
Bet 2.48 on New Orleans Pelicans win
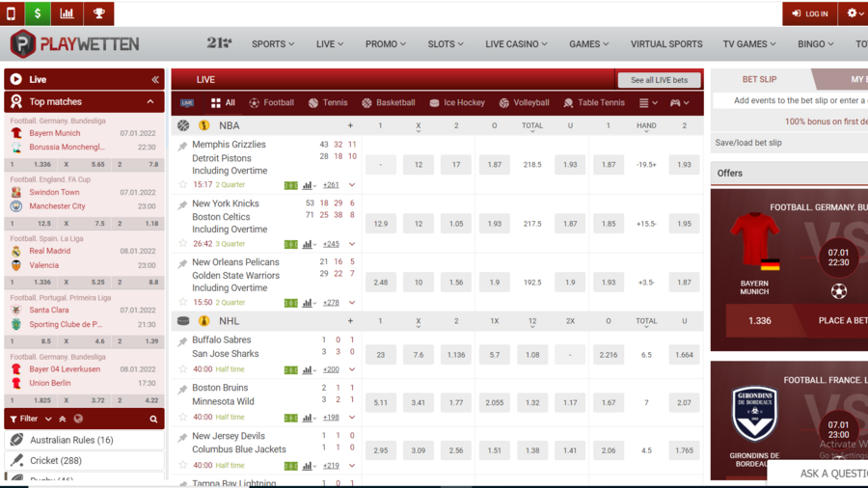pyautogui.click(x=381, y=283)
